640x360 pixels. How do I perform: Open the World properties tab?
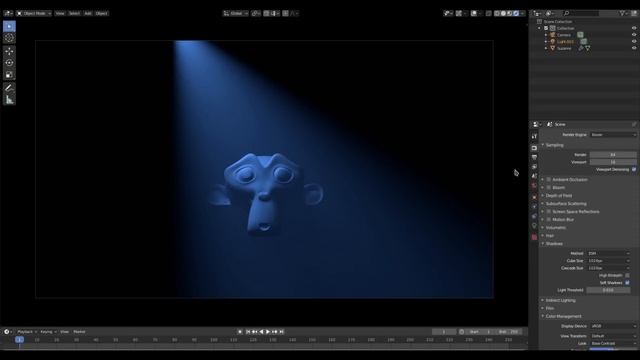[534, 186]
